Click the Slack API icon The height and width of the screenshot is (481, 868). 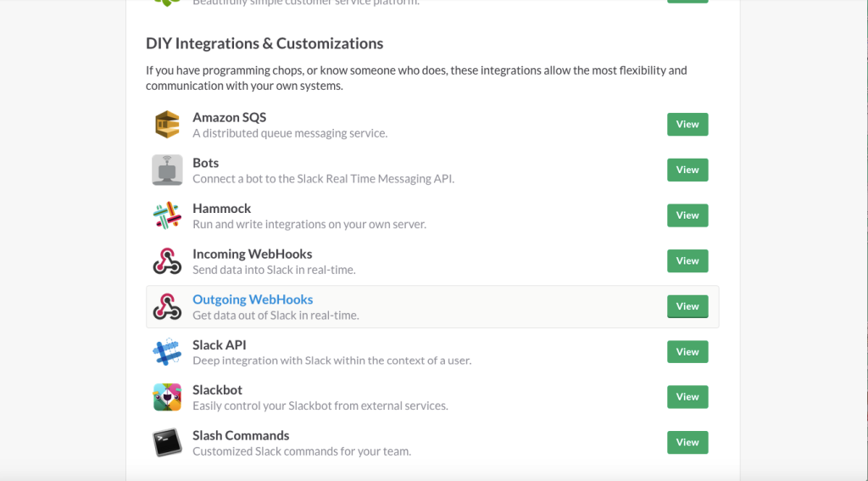point(167,352)
